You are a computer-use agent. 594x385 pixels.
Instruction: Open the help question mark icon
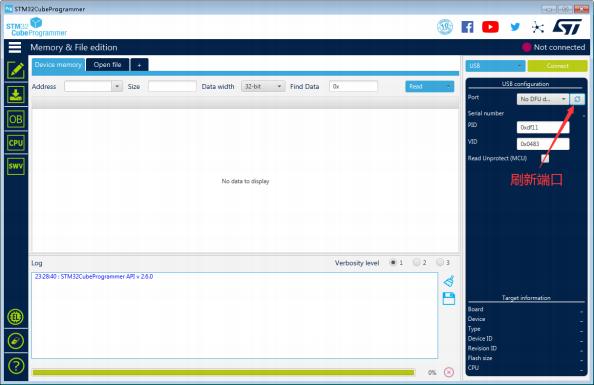click(x=16, y=366)
